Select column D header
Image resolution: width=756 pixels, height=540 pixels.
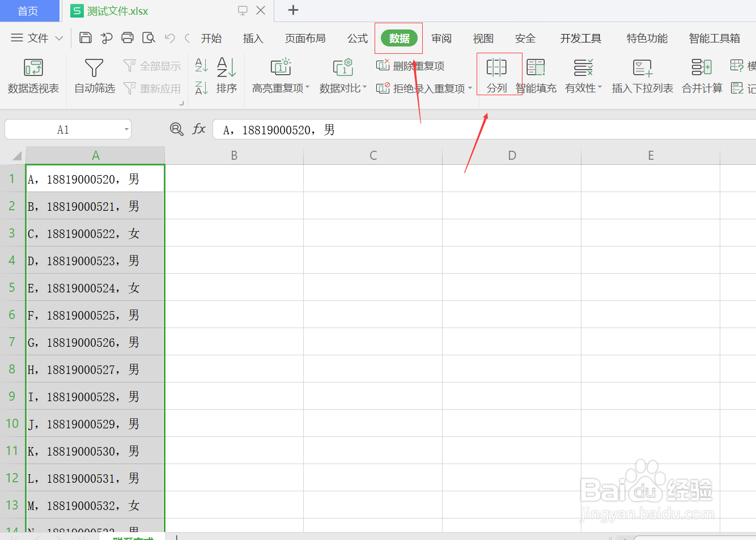pyautogui.click(x=512, y=155)
